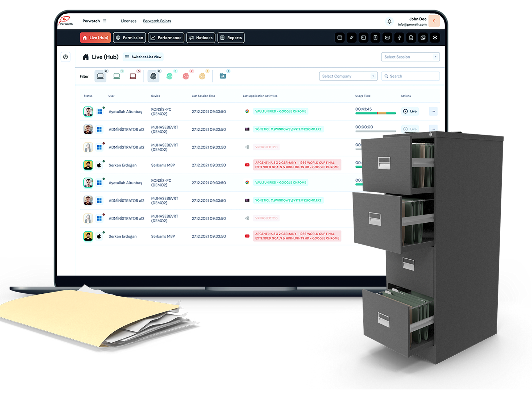Screen dimensions: 532x399
Task: Click Switch to List View button
Action: (143, 57)
